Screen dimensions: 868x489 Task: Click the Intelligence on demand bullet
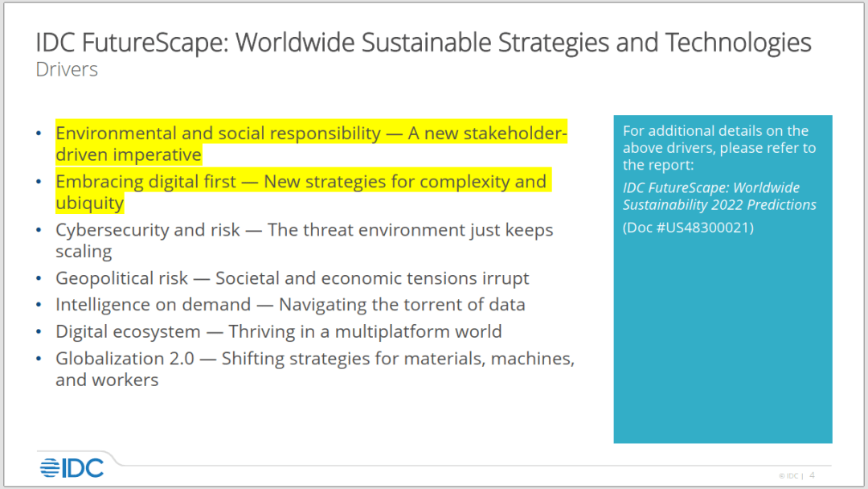point(290,305)
